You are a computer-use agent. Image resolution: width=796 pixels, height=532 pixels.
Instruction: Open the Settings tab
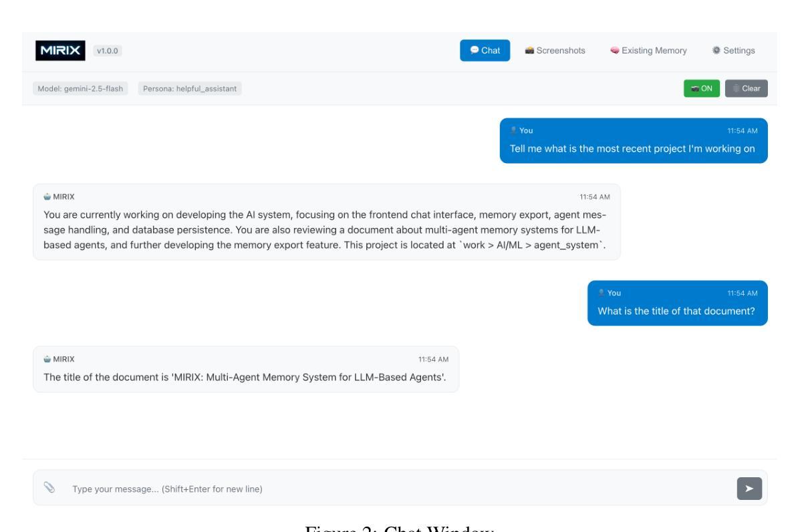(x=734, y=50)
